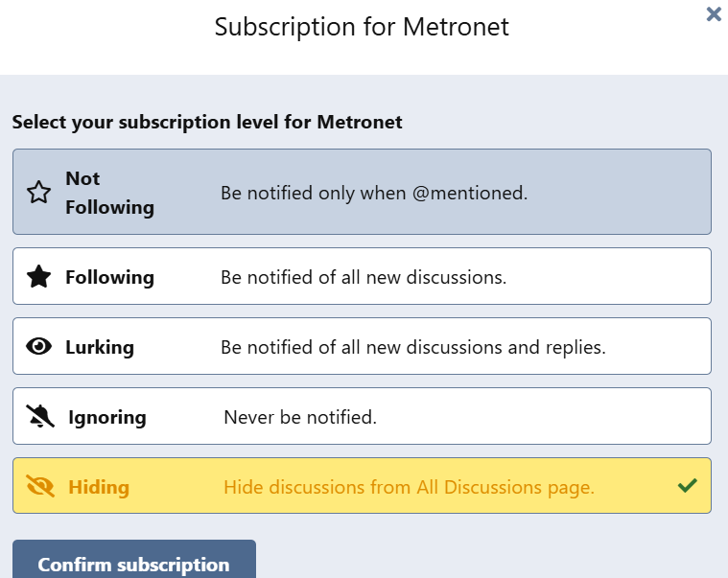This screenshot has height=578, width=728.
Task: Click the green checkmark on Hiding row
Action: (687, 486)
